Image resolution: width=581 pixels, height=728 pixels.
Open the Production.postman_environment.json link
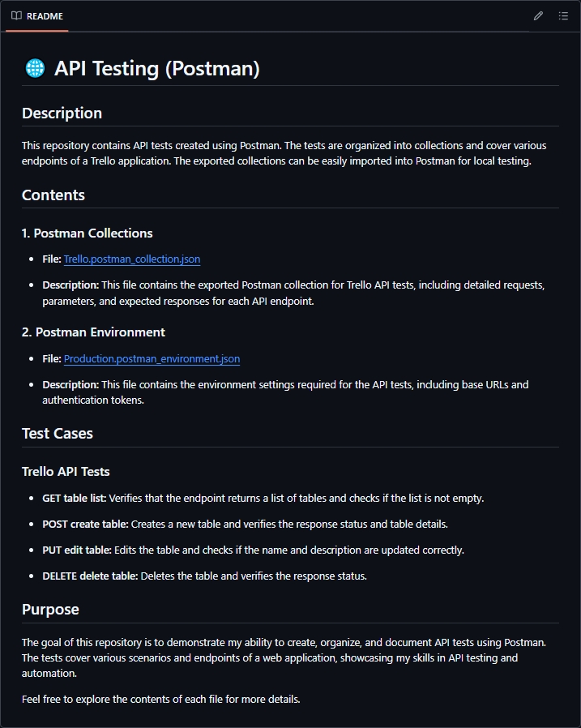tap(152, 358)
